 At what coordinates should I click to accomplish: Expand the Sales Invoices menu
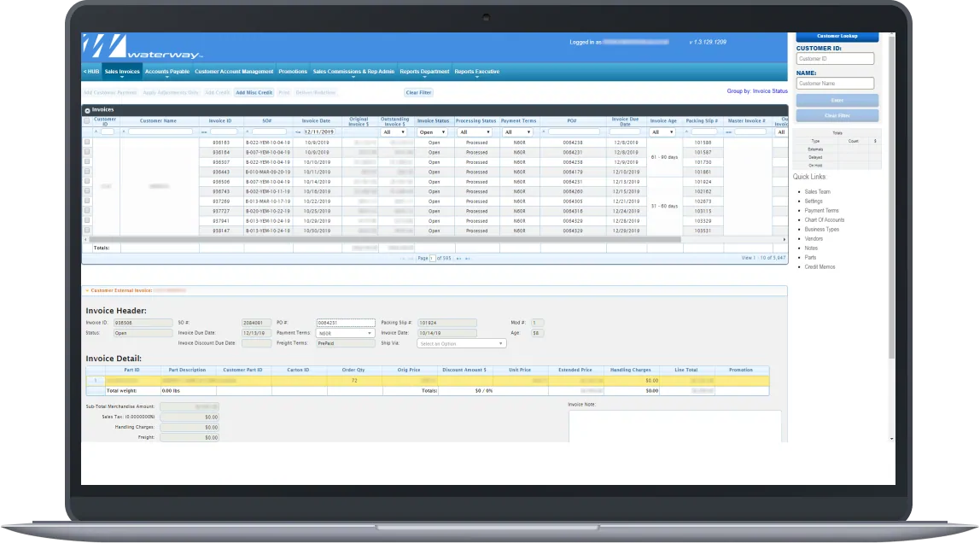point(122,72)
